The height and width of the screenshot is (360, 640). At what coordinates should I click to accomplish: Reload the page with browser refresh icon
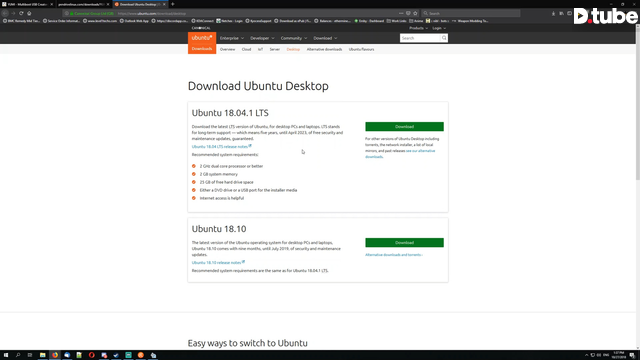pyautogui.click(x=21, y=13)
